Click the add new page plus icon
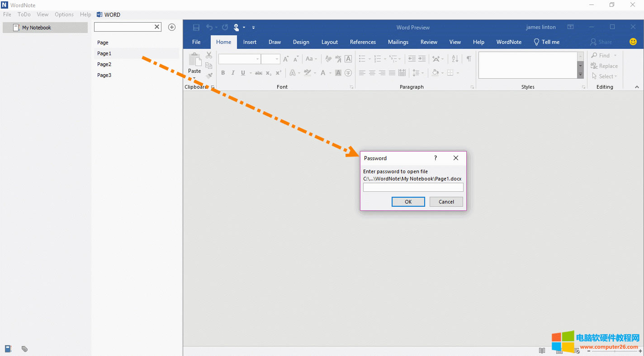The width and height of the screenshot is (644, 356). (x=172, y=27)
